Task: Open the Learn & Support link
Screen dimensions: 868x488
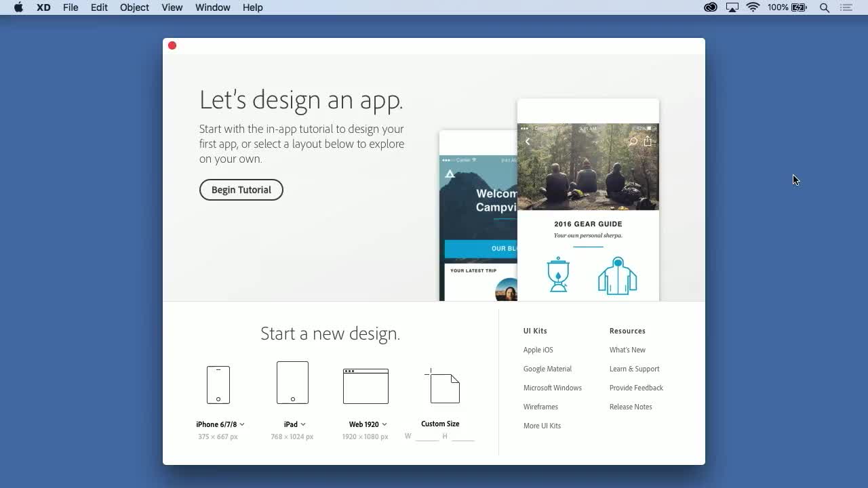Action: [634, 369]
